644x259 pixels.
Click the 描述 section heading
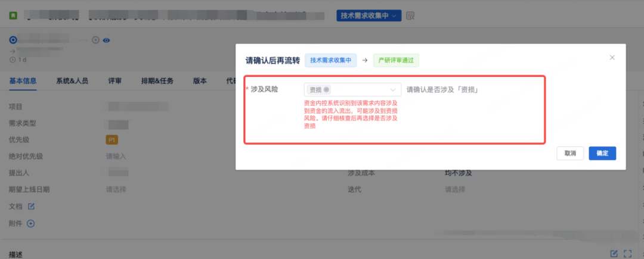[16, 254]
